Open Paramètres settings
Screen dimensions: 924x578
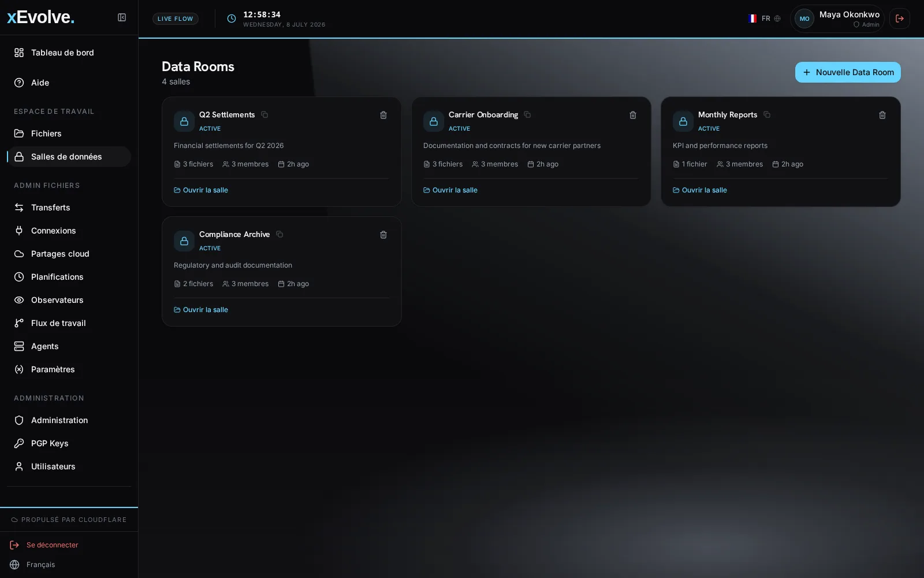point(69,369)
